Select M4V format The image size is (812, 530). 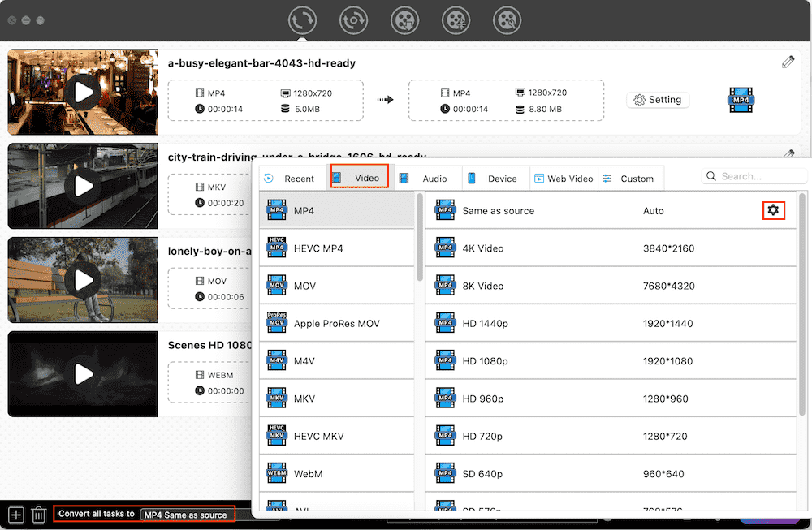(337, 361)
